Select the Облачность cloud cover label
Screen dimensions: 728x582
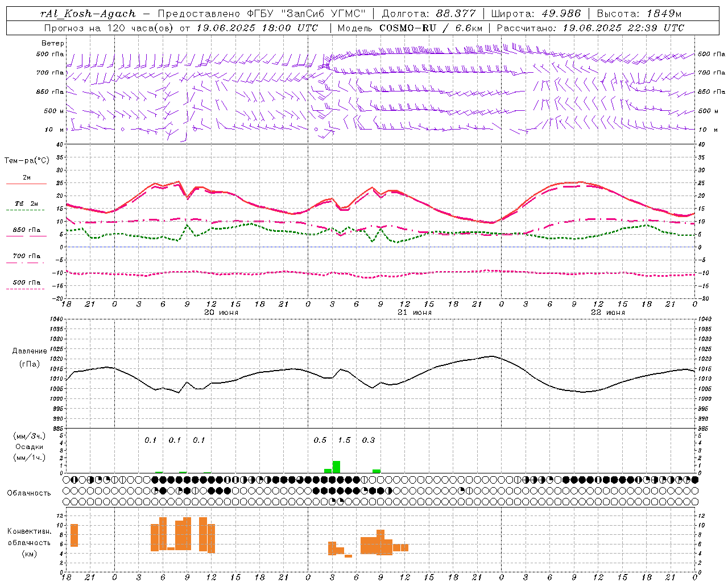point(29,493)
